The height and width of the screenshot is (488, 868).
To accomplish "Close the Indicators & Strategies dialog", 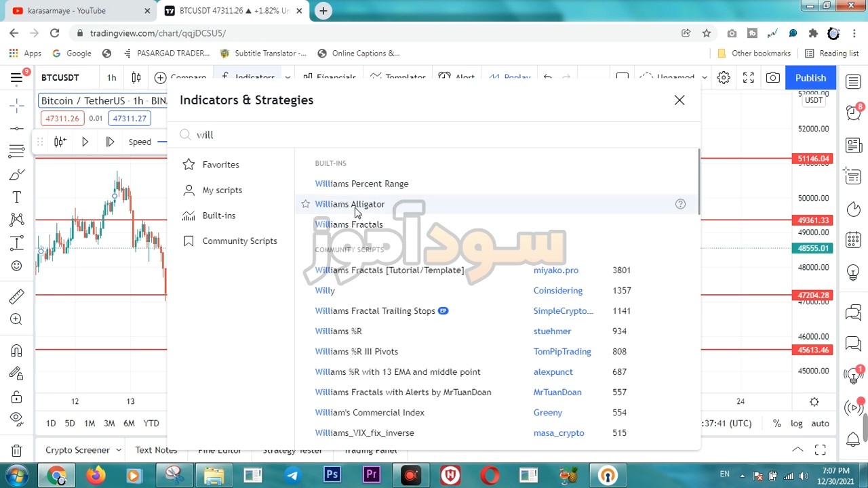I will tap(679, 100).
